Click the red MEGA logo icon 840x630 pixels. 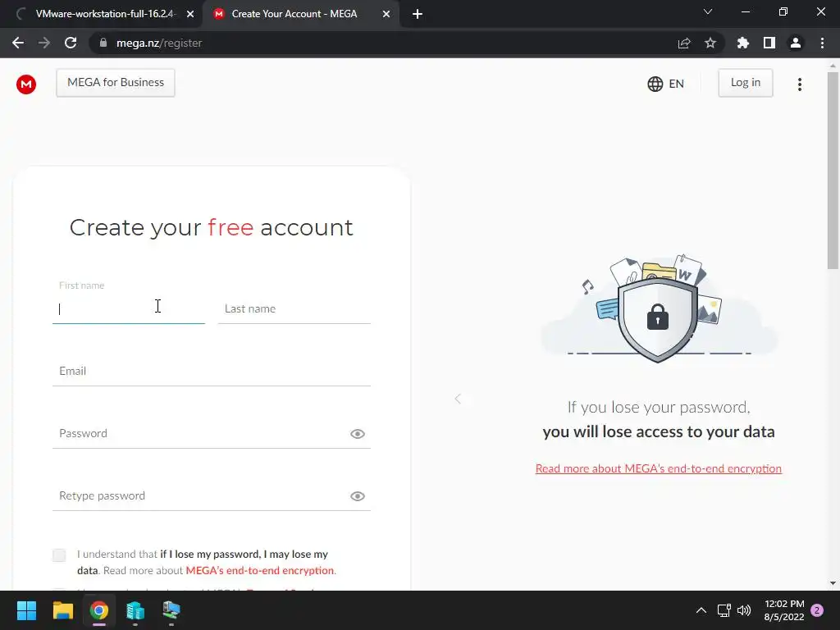pyautogui.click(x=25, y=84)
